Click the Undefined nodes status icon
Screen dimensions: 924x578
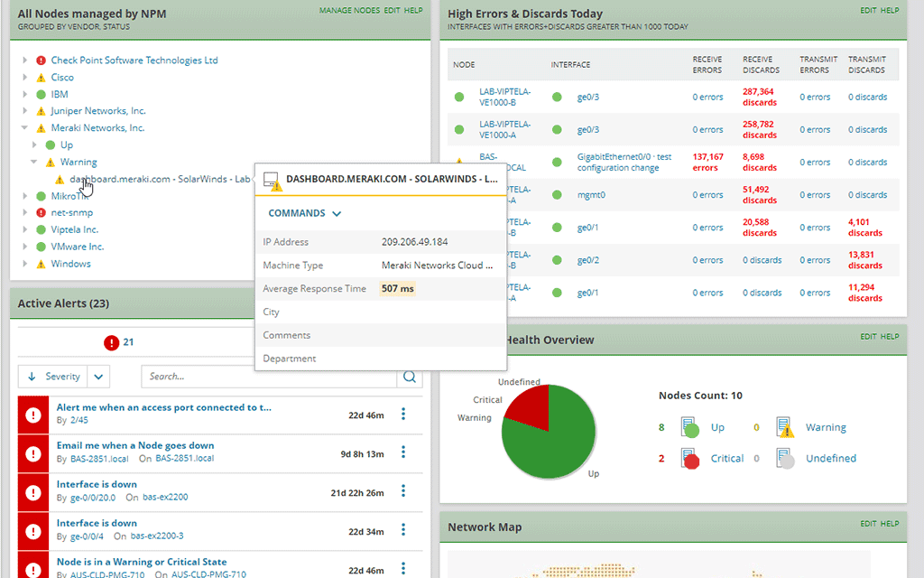(x=785, y=459)
